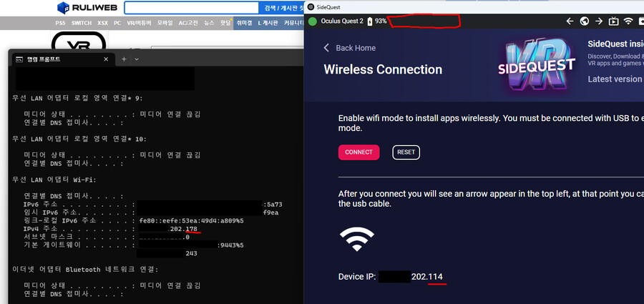Image resolution: width=644 pixels, height=304 pixels.
Task: Open PC menu on Ruliweb
Action: [x=117, y=23]
